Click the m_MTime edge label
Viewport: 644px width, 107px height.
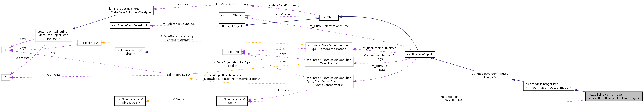(x=283, y=14)
